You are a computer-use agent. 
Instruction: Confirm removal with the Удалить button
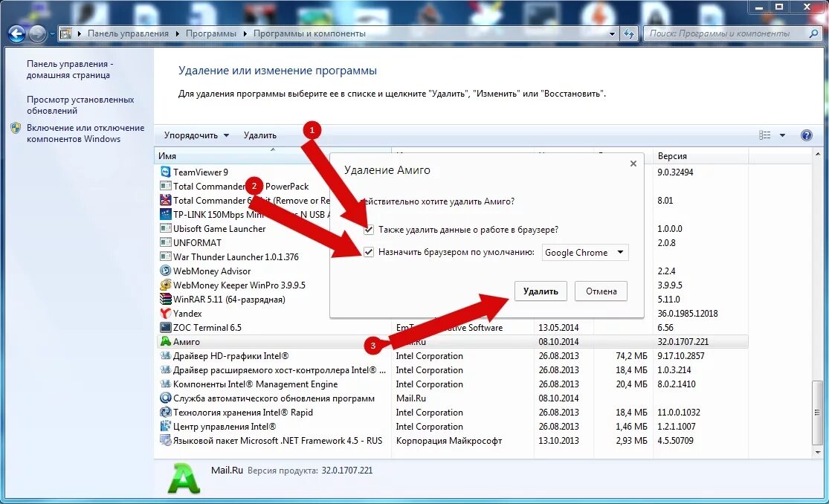(x=541, y=291)
